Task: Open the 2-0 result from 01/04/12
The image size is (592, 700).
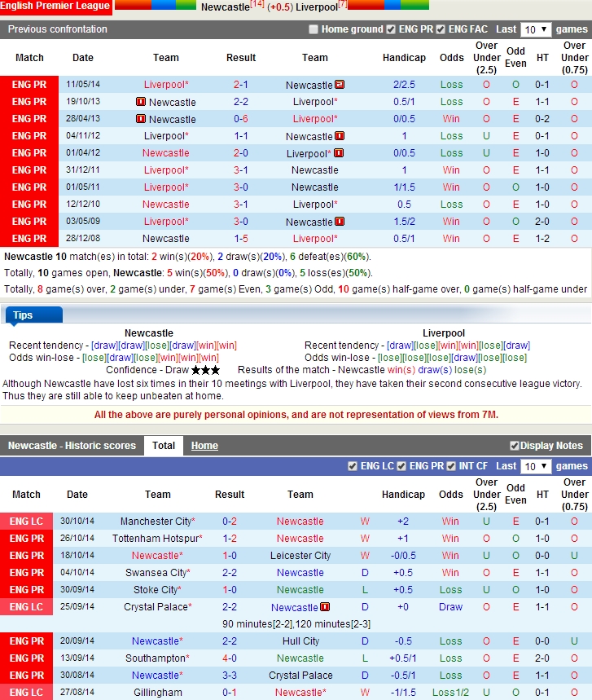Action: coord(241,153)
